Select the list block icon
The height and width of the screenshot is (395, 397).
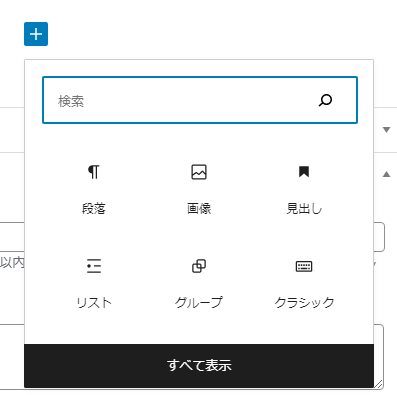pyautogui.click(x=94, y=266)
